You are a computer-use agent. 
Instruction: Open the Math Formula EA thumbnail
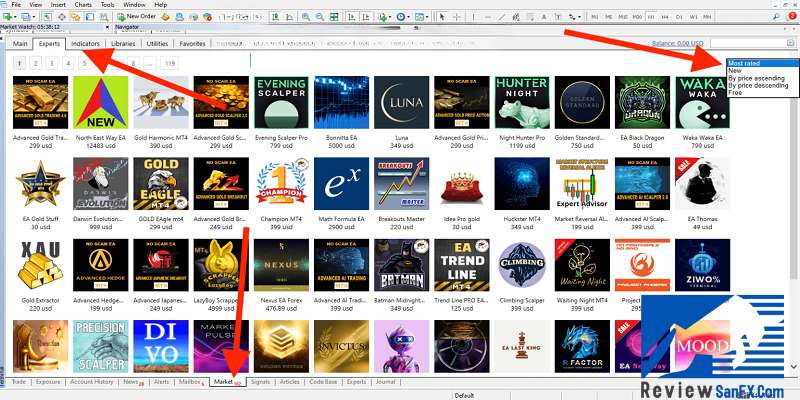341,183
